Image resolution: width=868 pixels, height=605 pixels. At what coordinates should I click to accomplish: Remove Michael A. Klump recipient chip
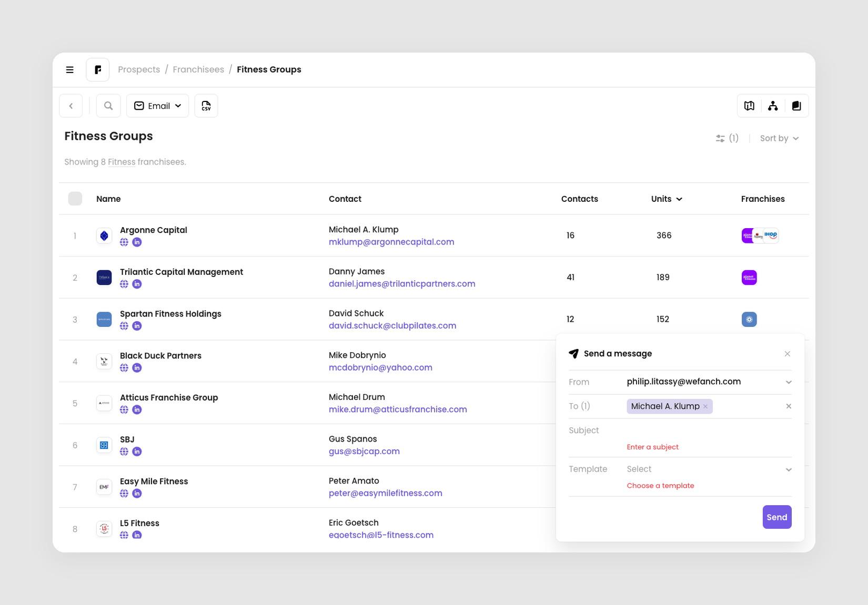pos(705,406)
